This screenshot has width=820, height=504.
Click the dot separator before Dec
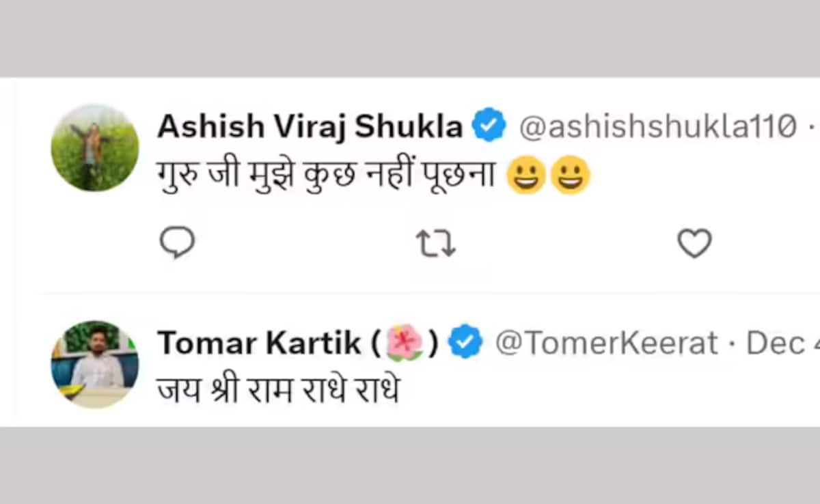point(732,343)
